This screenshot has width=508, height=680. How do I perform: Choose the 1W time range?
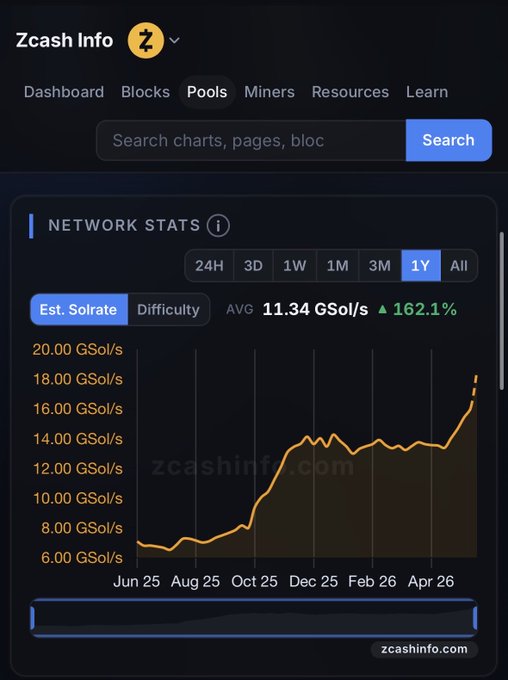295,265
